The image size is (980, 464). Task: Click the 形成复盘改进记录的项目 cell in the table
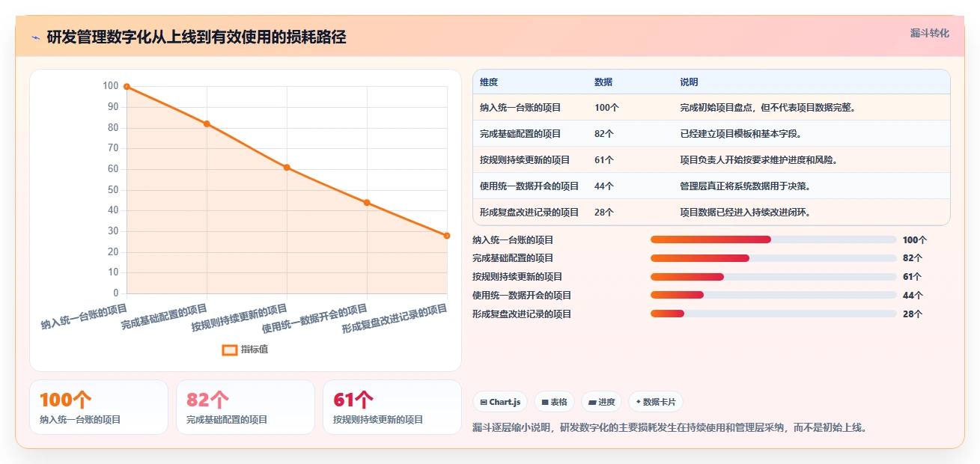pos(529,213)
